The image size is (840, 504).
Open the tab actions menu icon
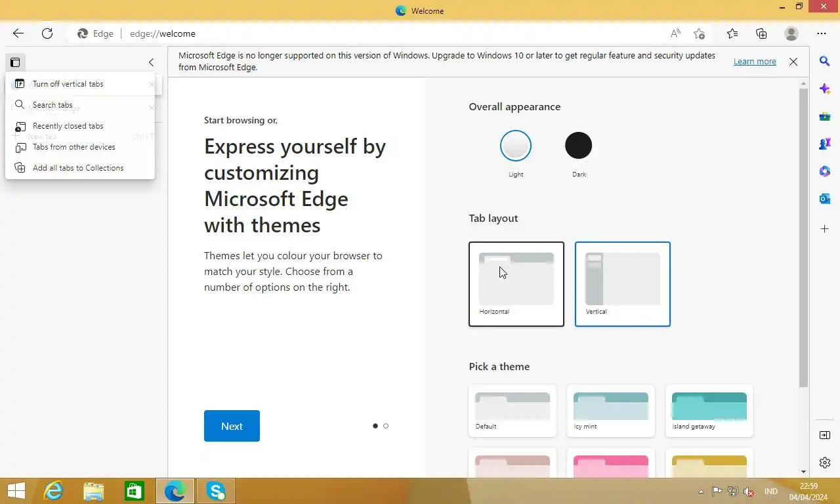[15, 62]
